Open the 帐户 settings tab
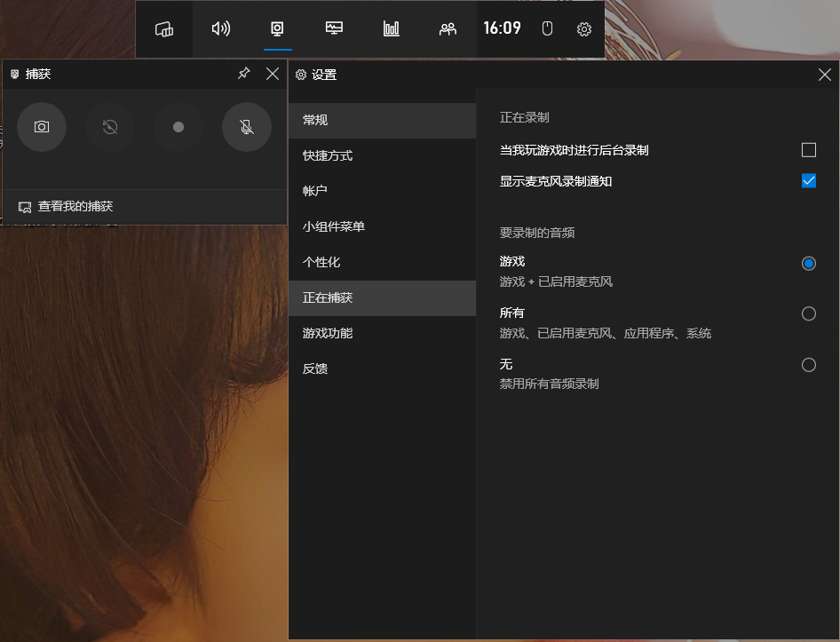Image resolution: width=840 pixels, height=642 pixels. [382, 191]
